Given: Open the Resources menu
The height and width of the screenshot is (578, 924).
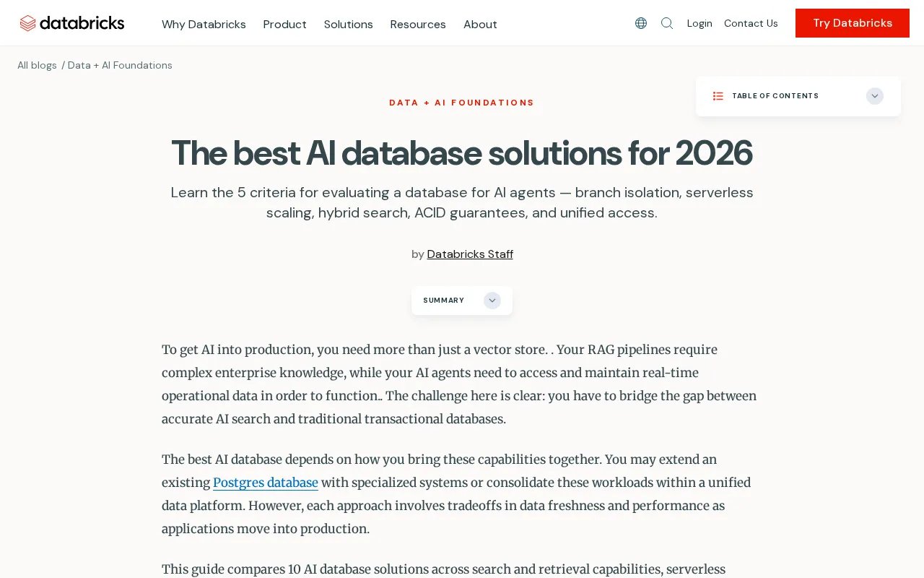Looking at the screenshot, I should point(418,25).
